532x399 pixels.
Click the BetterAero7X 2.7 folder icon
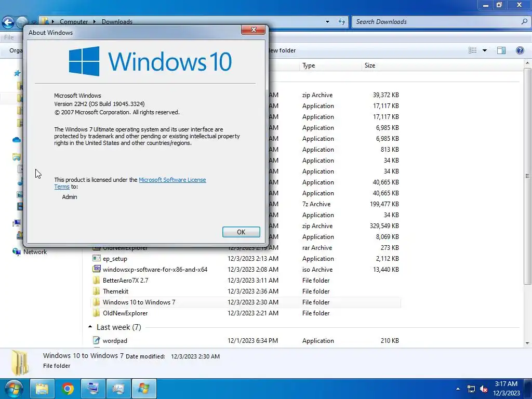[97, 280]
